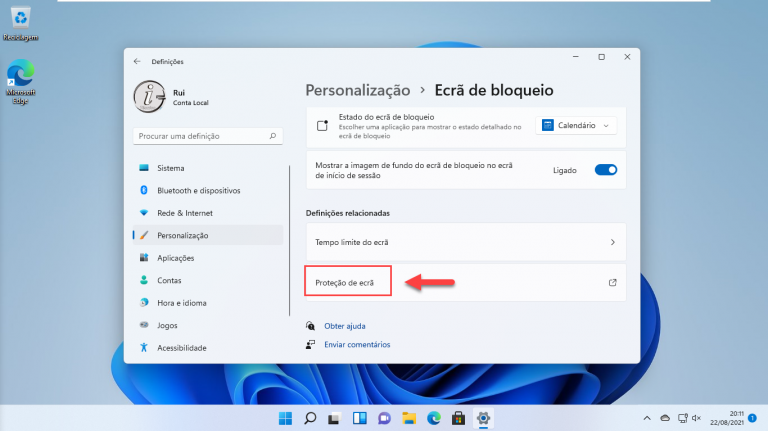Screen dimensions: 768x431
Task: Click the Enviar comentários feedback icon
Action: (311, 345)
